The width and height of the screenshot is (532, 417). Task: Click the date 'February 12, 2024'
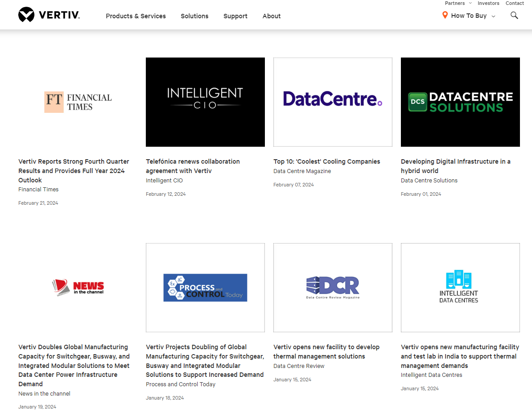coord(165,194)
